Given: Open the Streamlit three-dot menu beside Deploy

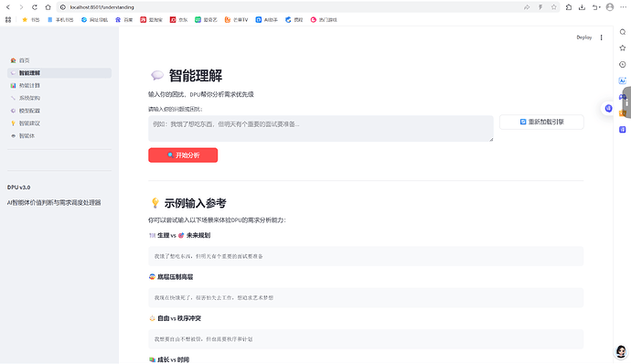Looking at the screenshot, I should point(601,37).
